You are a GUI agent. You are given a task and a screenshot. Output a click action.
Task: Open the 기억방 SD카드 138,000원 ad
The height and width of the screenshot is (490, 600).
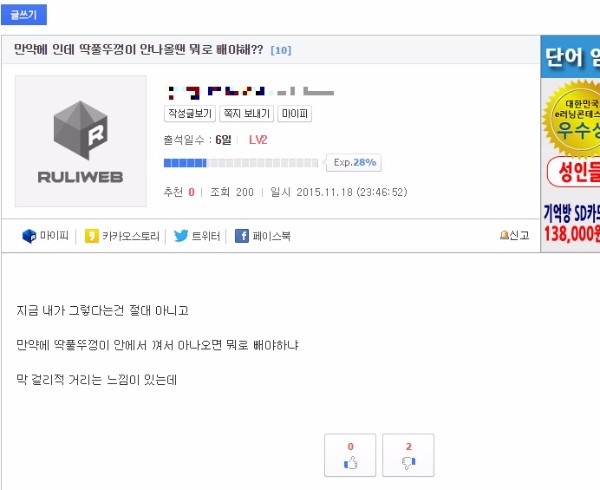tap(572, 223)
